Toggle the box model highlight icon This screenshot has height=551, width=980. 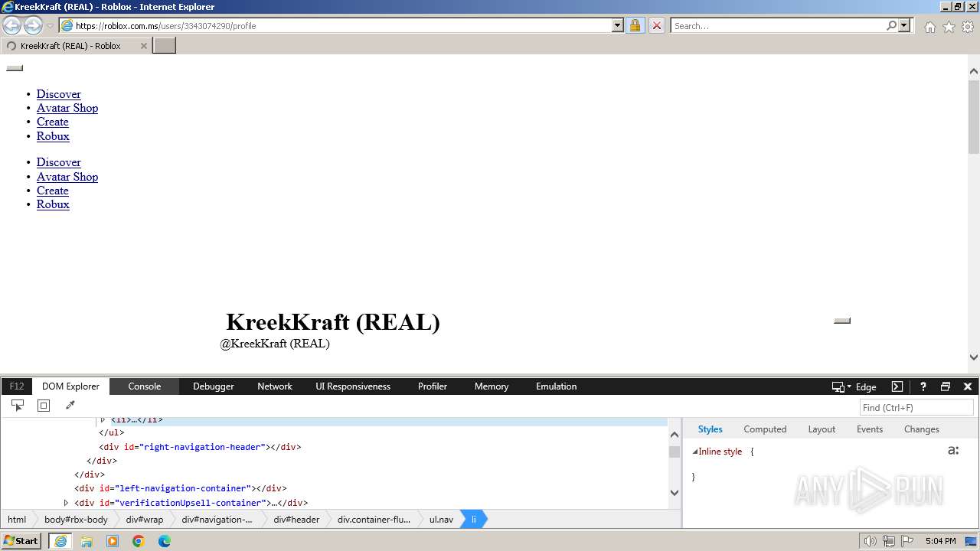[44, 406]
